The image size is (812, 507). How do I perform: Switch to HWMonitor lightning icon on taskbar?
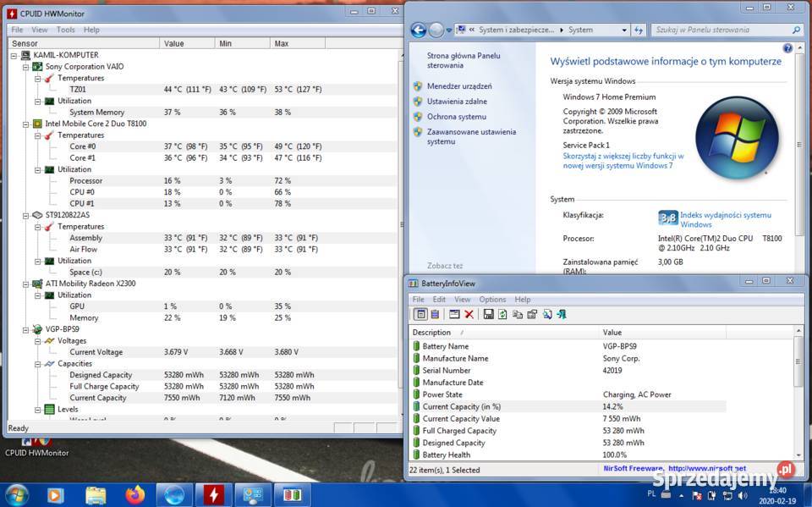click(213, 495)
